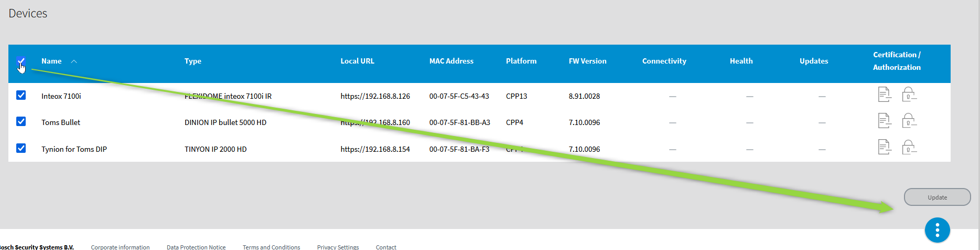Open local URL https://192.168.8.154
Image resolution: width=980 pixels, height=250 pixels.
pyautogui.click(x=375, y=149)
